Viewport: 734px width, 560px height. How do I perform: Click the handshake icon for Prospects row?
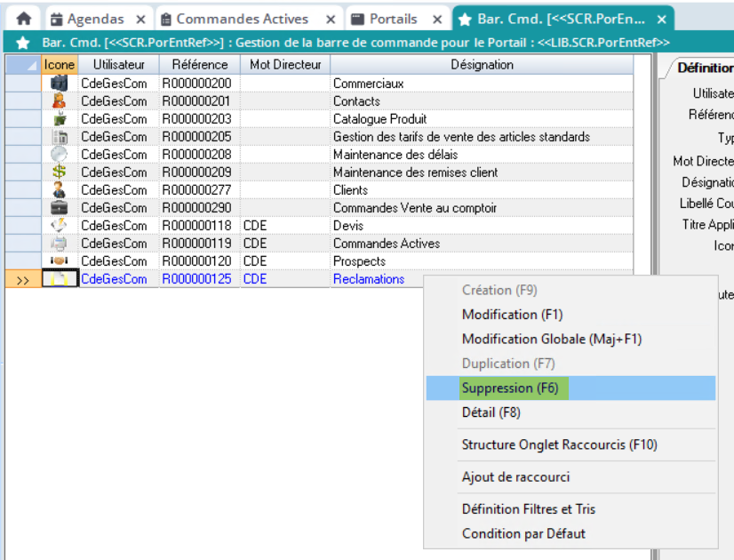pyautogui.click(x=60, y=261)
